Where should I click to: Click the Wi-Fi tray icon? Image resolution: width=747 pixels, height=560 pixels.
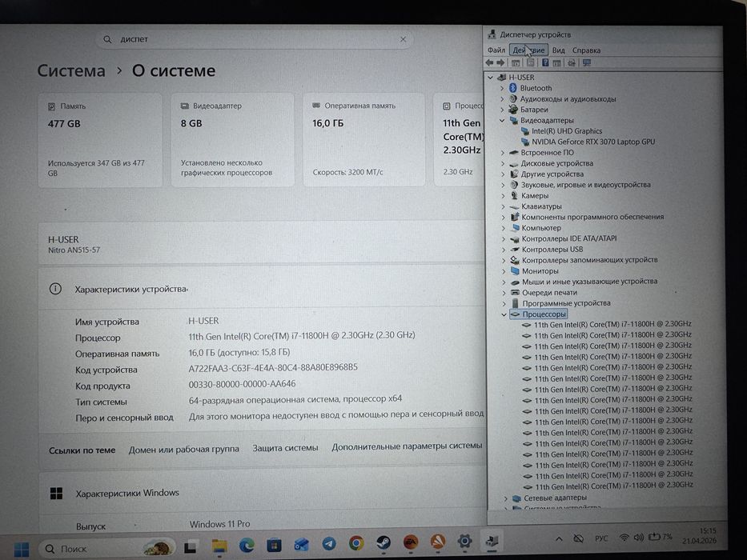pos(624,538)
